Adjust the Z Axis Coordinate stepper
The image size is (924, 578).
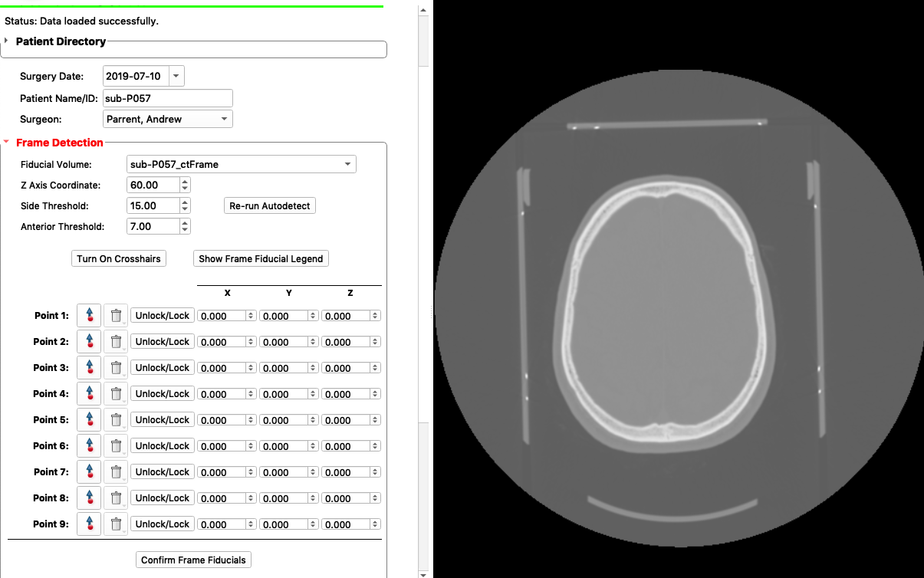[185, 185]
